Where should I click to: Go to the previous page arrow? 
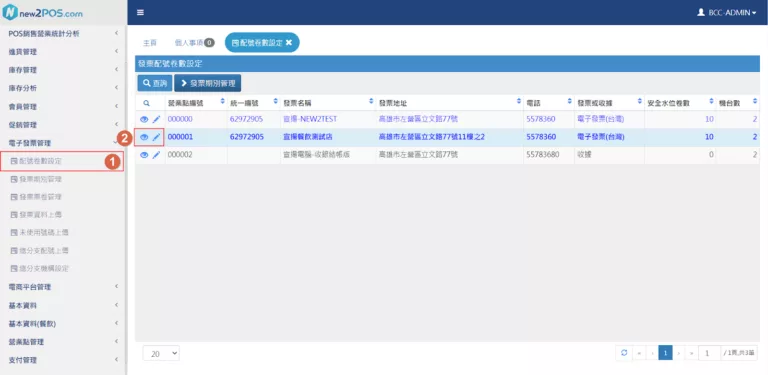pyautogui.click(x=652, y=352)
